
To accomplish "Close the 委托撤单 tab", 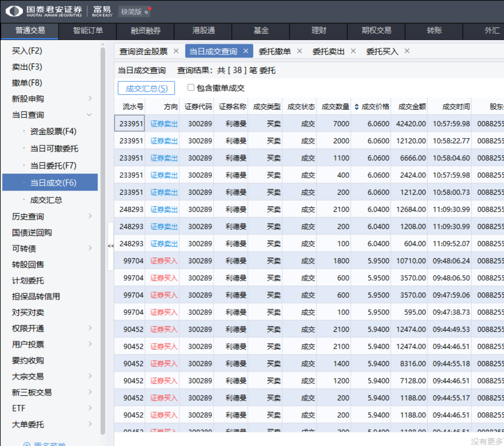I will (300, 51).
